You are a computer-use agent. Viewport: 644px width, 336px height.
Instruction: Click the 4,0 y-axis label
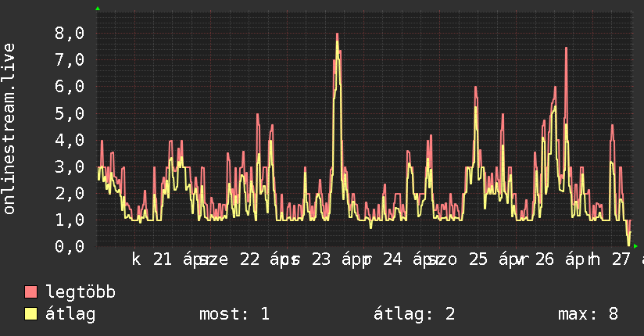pyautogui.click(x=70, y=141)
